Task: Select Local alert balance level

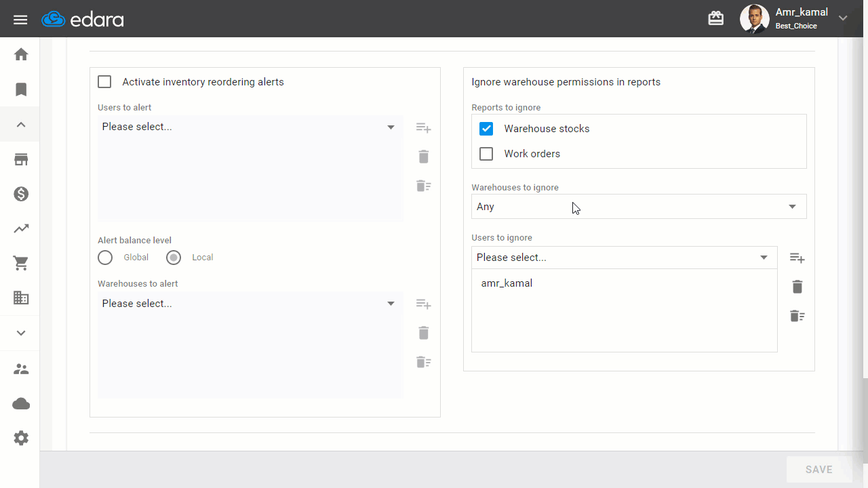Action: pos(174,258)
